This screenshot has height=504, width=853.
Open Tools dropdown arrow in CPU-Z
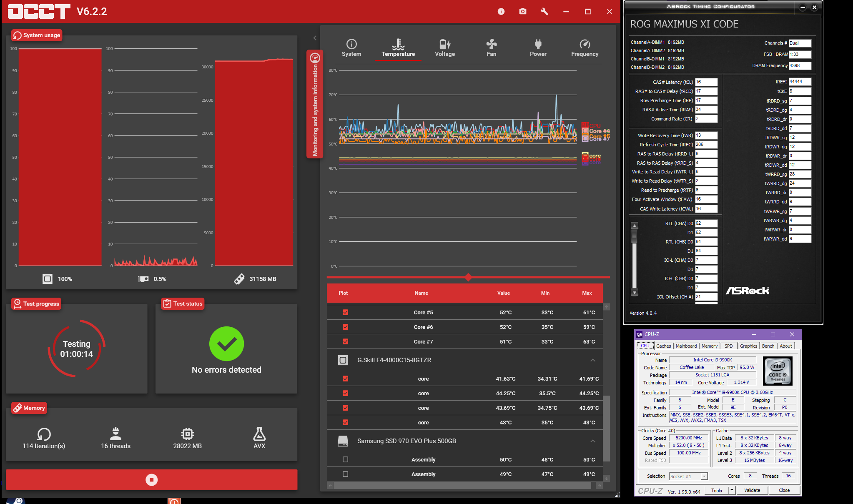pos(732,490)
